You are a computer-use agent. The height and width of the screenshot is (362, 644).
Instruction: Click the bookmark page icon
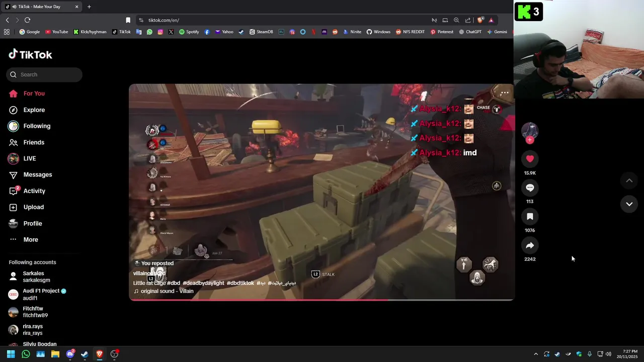[128, 20]
